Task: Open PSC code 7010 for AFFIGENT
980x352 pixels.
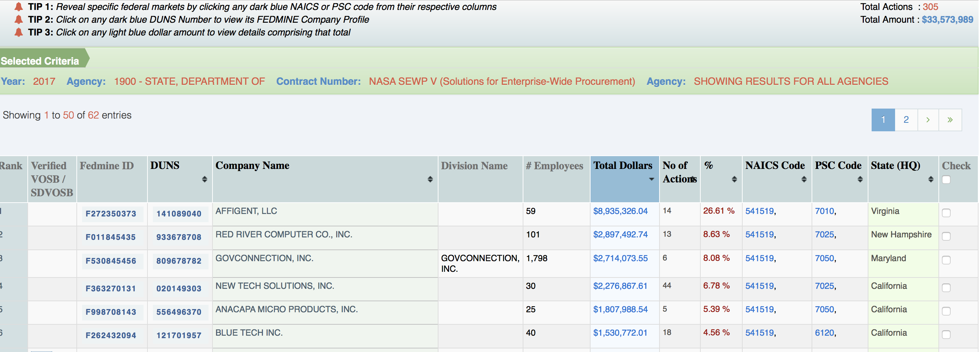Action: (x=824, y=211)
